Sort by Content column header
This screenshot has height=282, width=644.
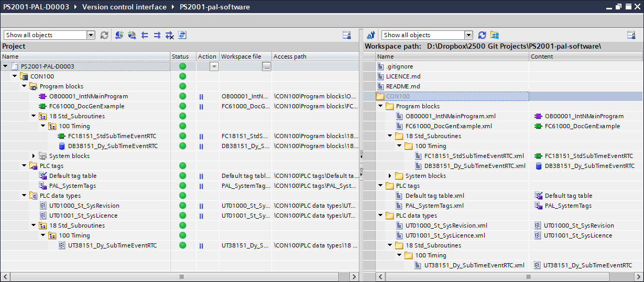coord(586,57)
